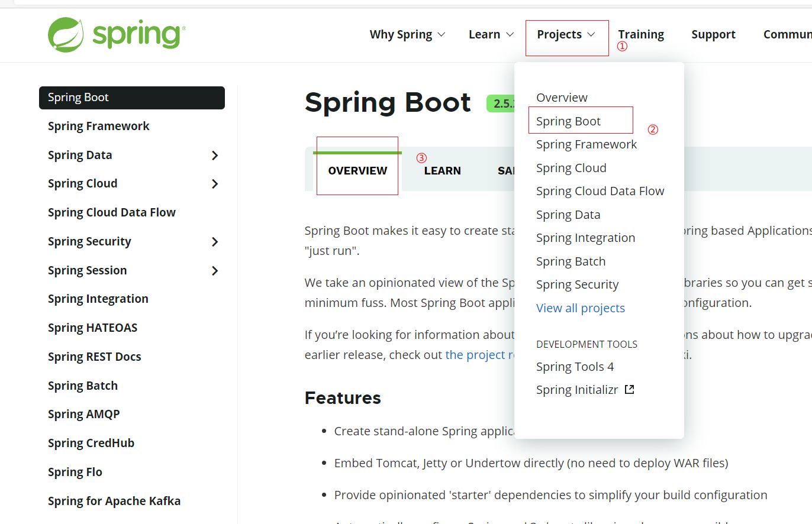This screenshot has height=524, width=812.
Task: Open Spring Tools 4 in dropdown
Action: point(575,367)
